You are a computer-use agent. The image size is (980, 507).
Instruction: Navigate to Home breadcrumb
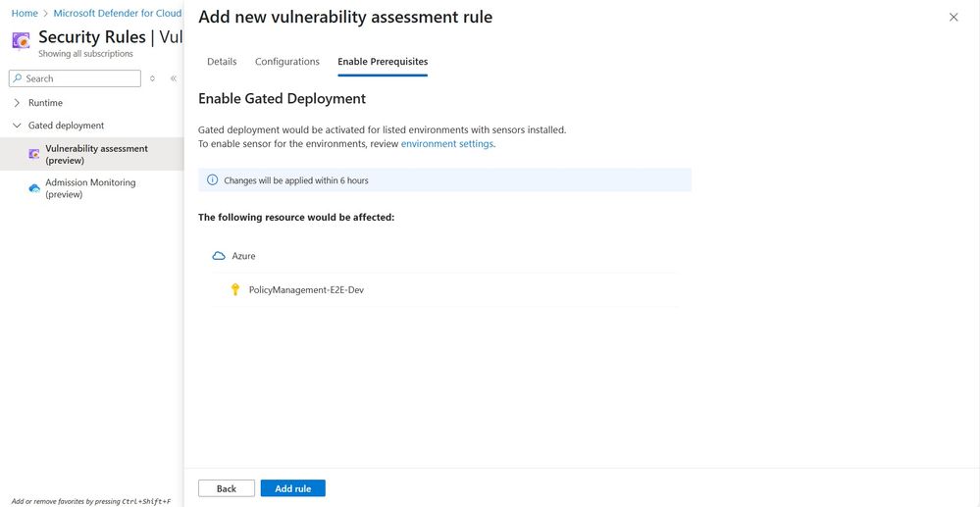(25, 13)
